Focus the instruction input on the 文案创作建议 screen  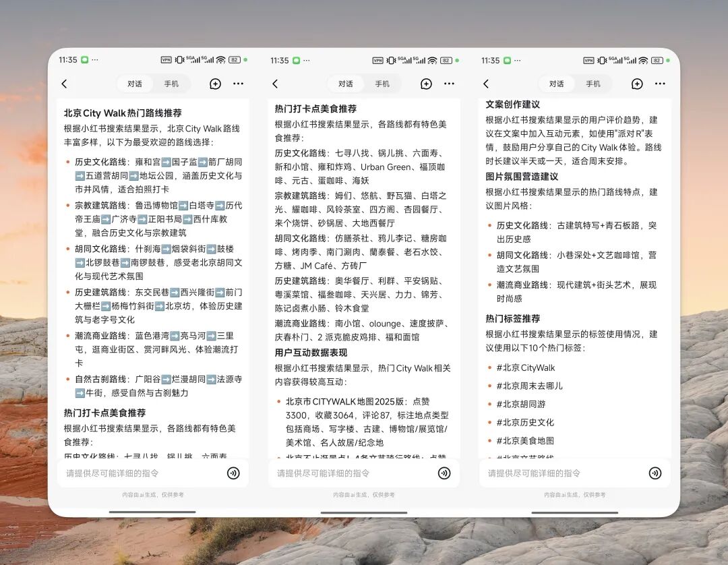point(574,473)
